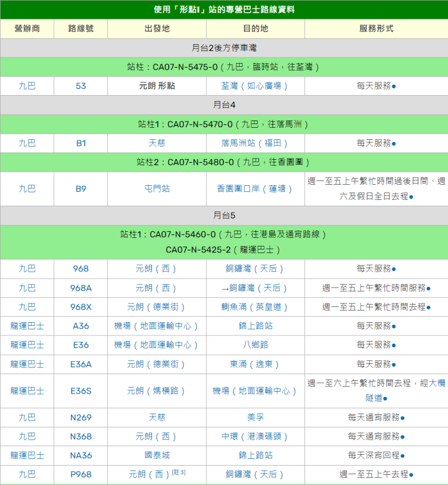Select 月台5 section heading
Viewport: 448px width, 485px height.
(x=224, y=216)
